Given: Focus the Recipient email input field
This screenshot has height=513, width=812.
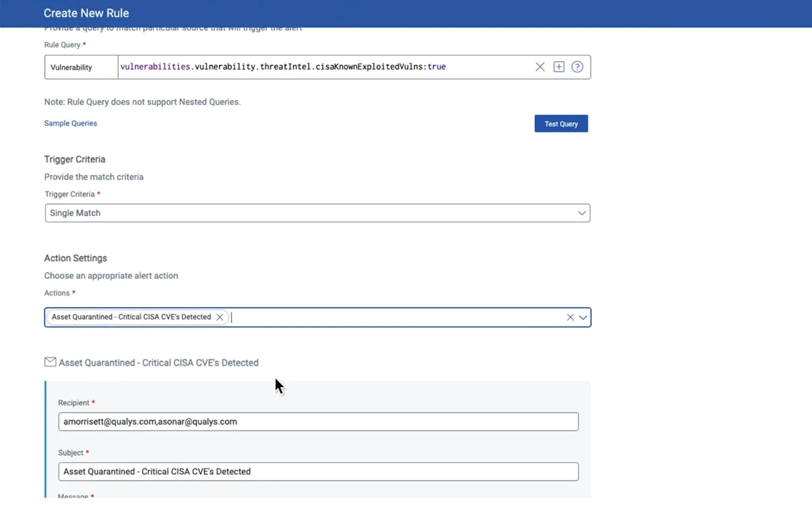Looking at the screenshot, I should pyautogui.click(x=318, y=422).
